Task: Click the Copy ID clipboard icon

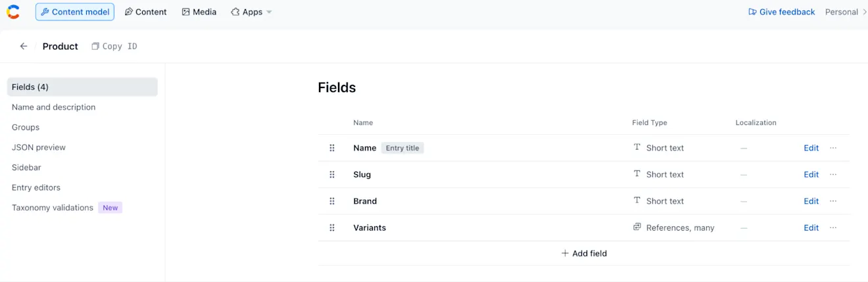Action: tap(95, 46)
